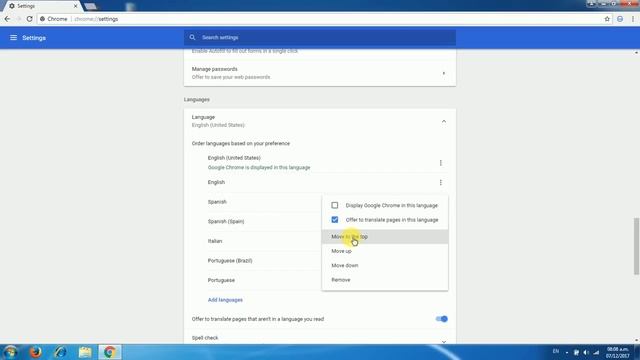Click the volume icon in system tray
Screen dimensions: 640x360
tap(586, 352)
